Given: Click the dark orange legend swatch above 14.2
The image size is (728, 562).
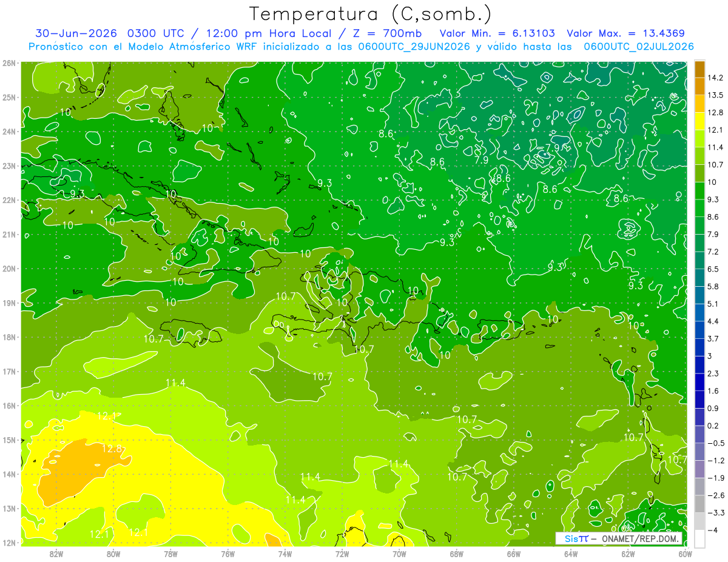Looking at the screenshot, I should point(699,69).
